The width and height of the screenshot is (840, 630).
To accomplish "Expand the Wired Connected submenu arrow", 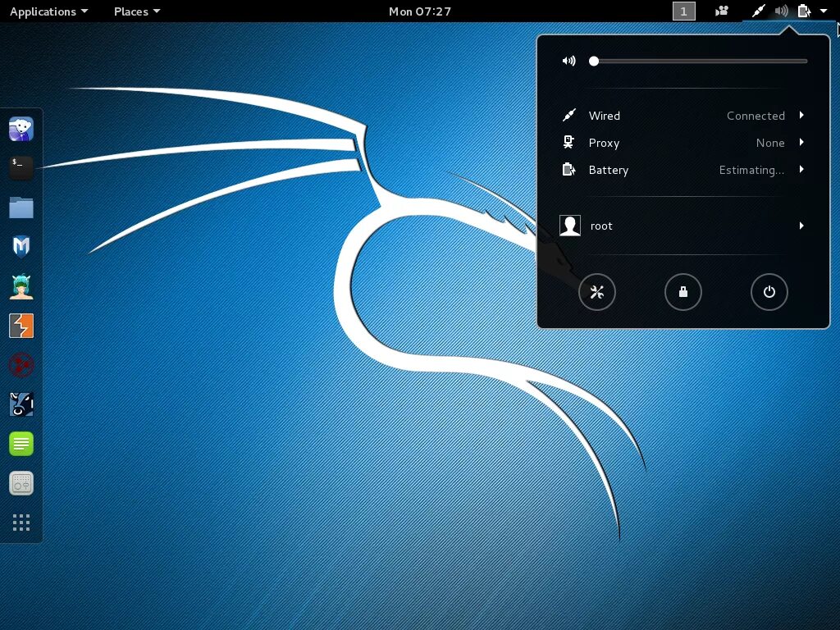I will (x=801, y=115).
